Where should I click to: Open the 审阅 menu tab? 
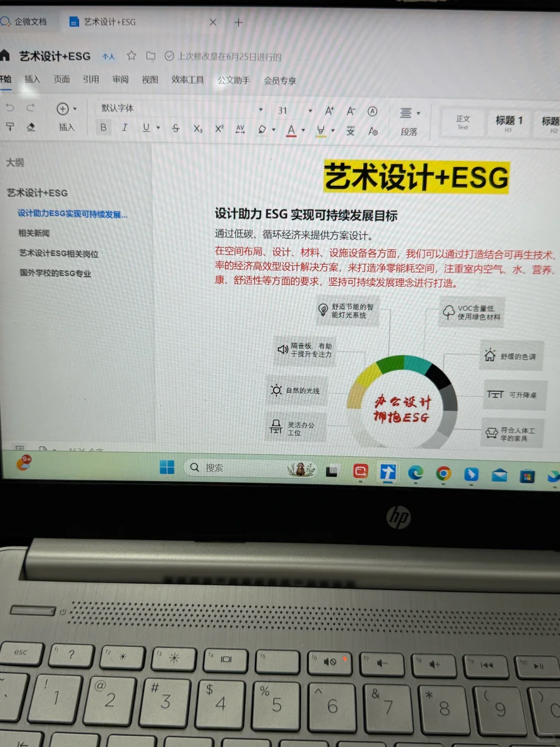pyautogui.click(x=121, y=79)
